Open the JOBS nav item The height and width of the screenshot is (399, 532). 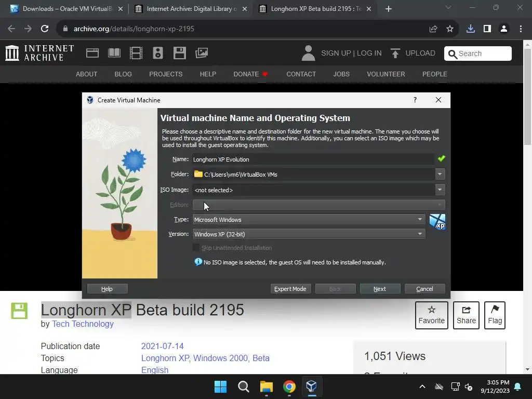pos(341,74)
